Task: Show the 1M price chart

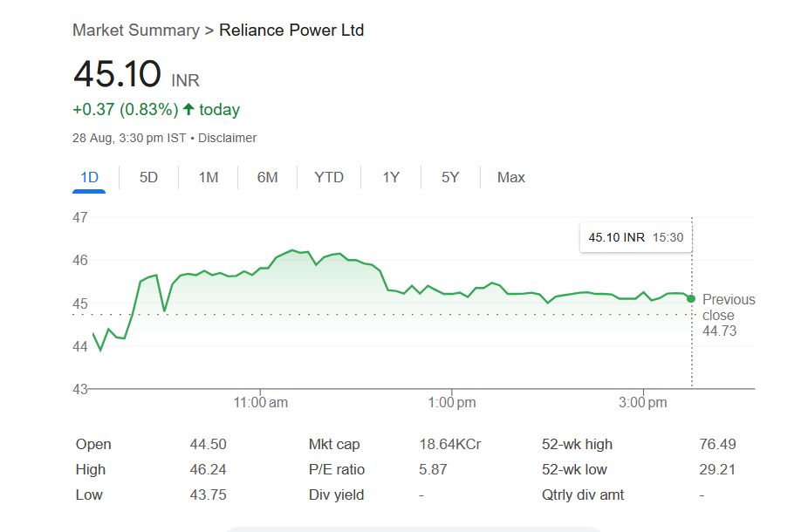Action: pyautogui.click(x=209, y=178)
